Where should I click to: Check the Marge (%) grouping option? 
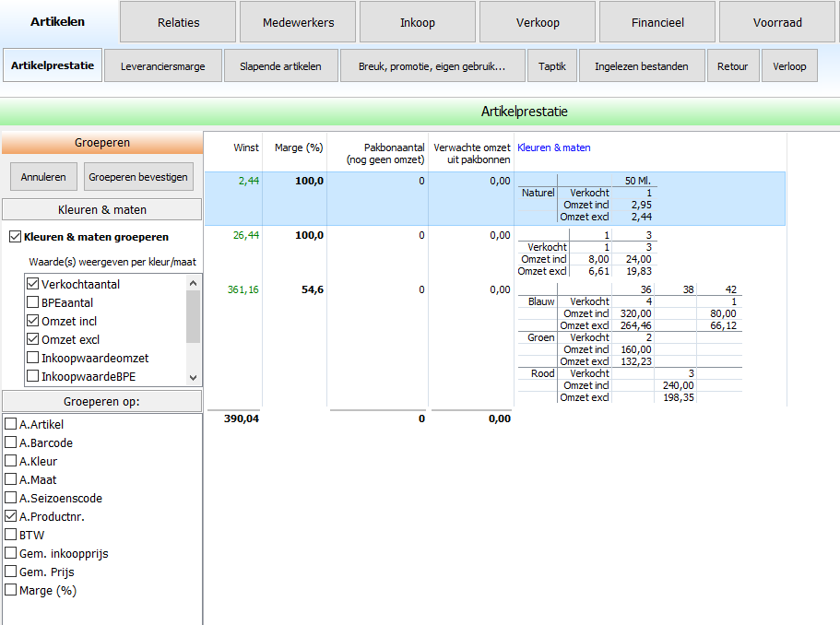coord(11,590)
